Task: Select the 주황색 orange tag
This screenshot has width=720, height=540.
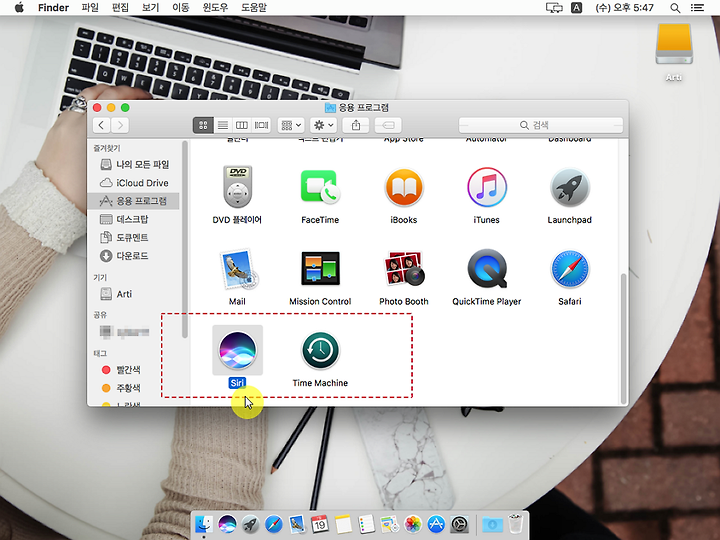Action: (135, 388)
